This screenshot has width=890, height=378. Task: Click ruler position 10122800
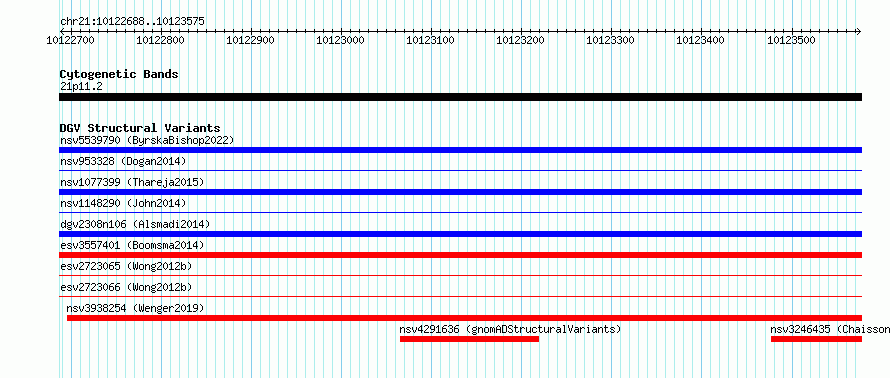tap(161, 40)
